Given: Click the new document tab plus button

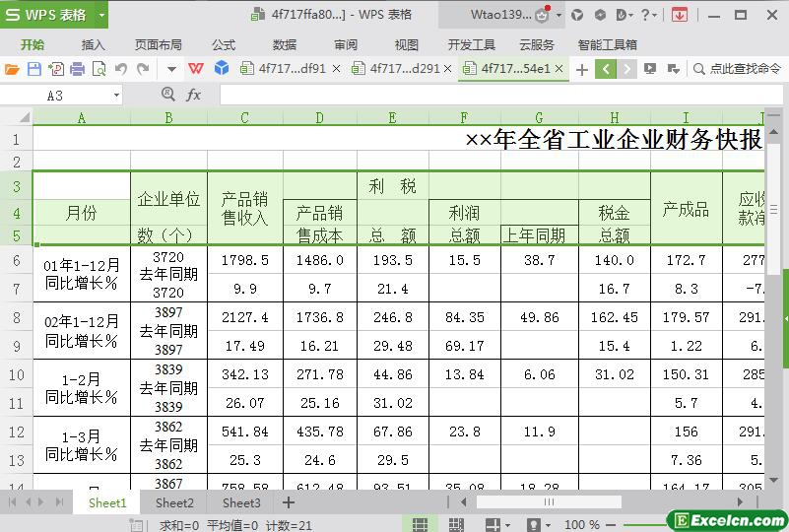Looking at the screenshot, I should [582, 69].
